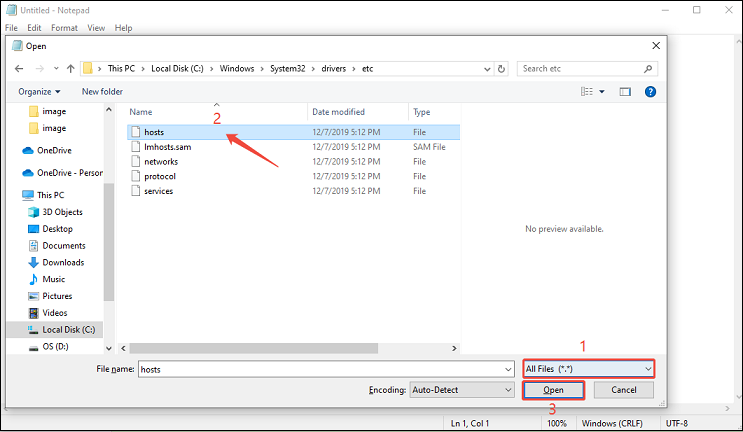The image size is (743, 432).
Task: Open Notepad Edit menu
Action: [34, 28]
